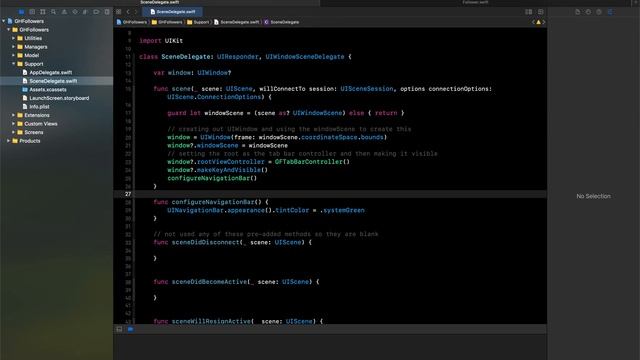The width and height of the screenshot is (640, 360).
Task: Show the File inspector
Action: (578, 12)
